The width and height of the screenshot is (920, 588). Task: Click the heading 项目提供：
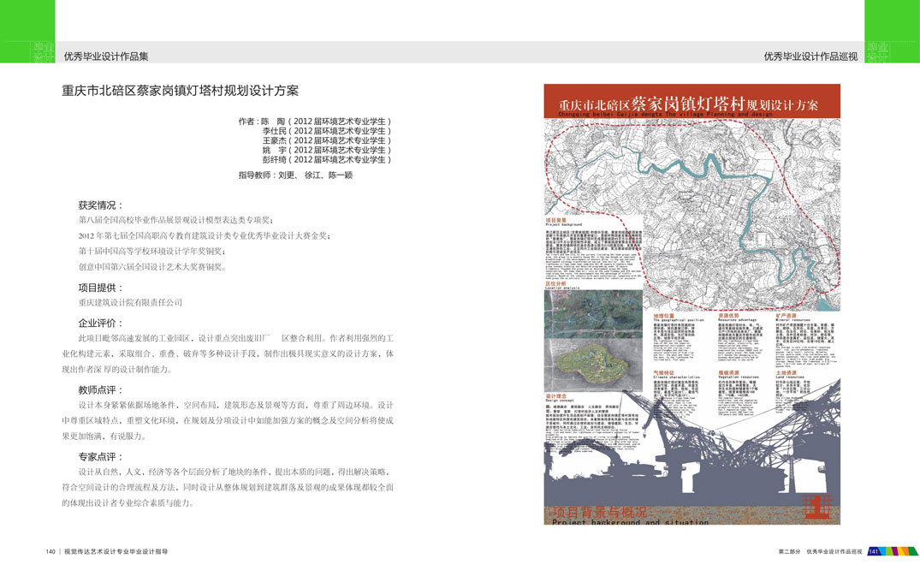pyautogui.click(x=101, y=288)
